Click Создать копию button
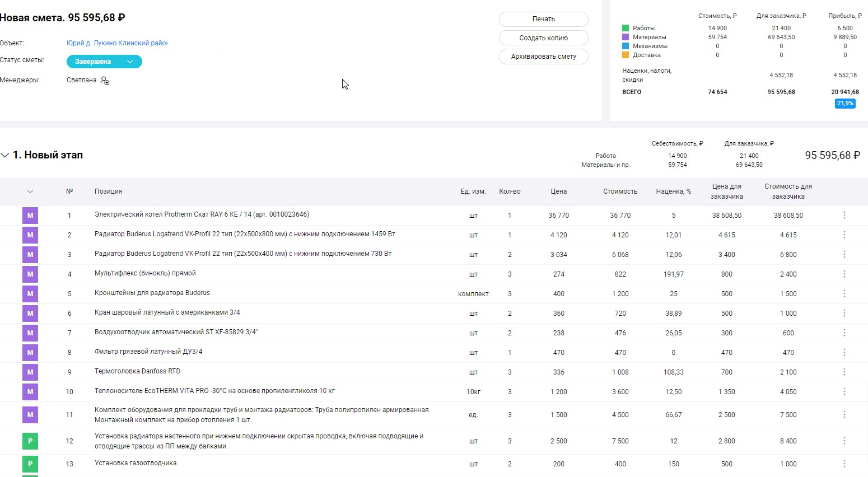868x477 pixels. [543, 38]
